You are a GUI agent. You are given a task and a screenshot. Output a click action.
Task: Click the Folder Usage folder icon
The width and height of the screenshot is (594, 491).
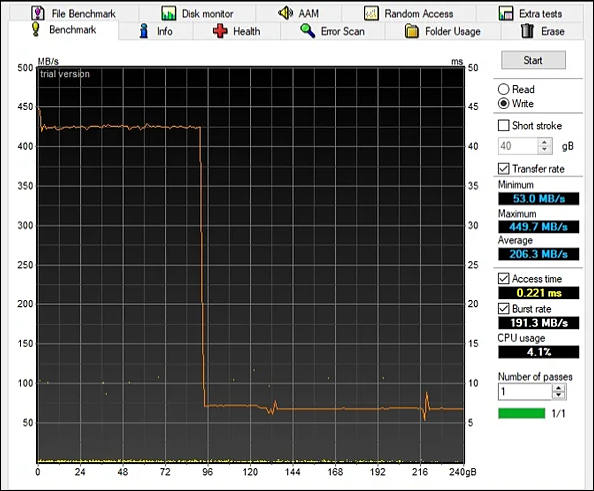pyautogui.click(x=412, y=31)
